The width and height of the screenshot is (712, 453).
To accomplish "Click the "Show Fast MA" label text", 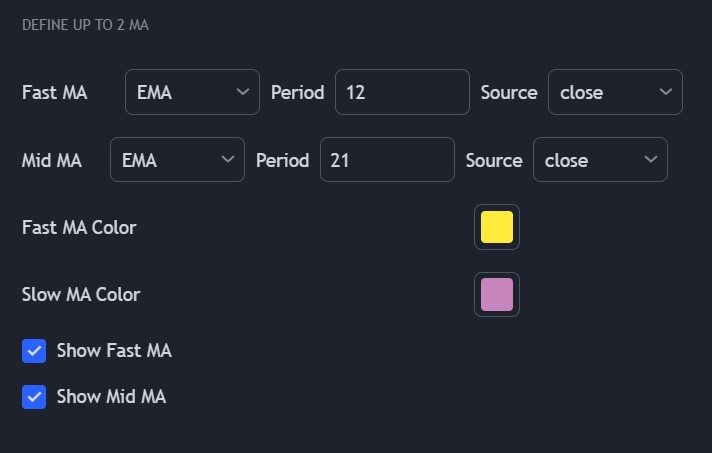I will click(114, 351).
